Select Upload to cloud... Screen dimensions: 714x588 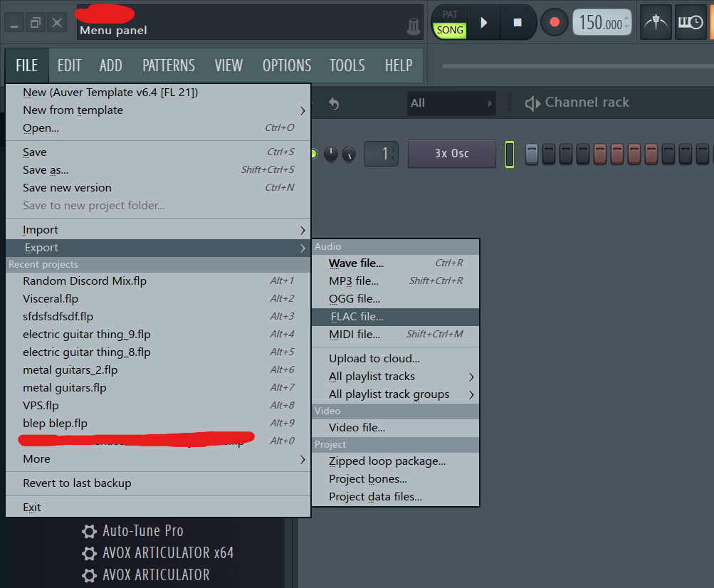click(x=395, y=359)
